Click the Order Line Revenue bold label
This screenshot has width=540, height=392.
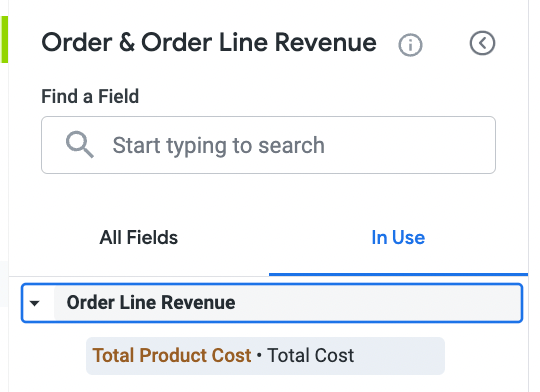151,302
